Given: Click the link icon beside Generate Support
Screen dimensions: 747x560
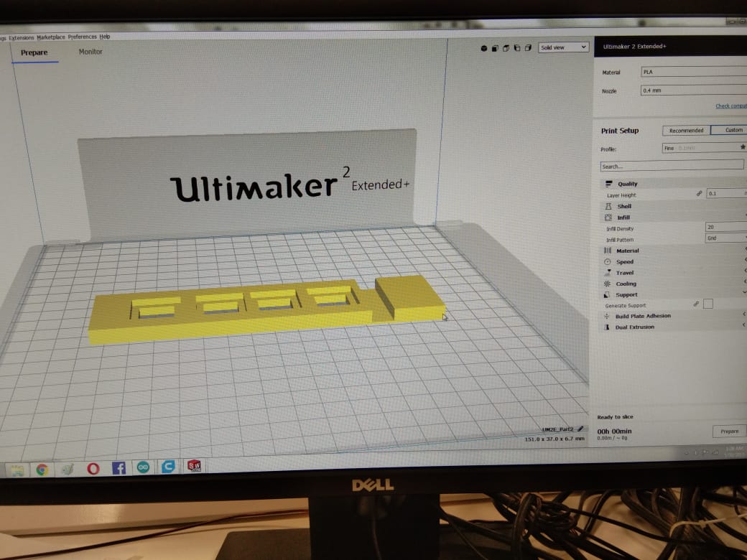Looking at the screenshot, I should [x=696, y=304].
